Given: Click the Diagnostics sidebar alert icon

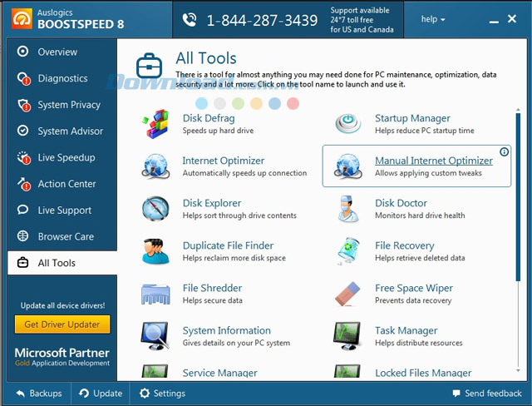Looking at the screenshot, I should (24, 78).
